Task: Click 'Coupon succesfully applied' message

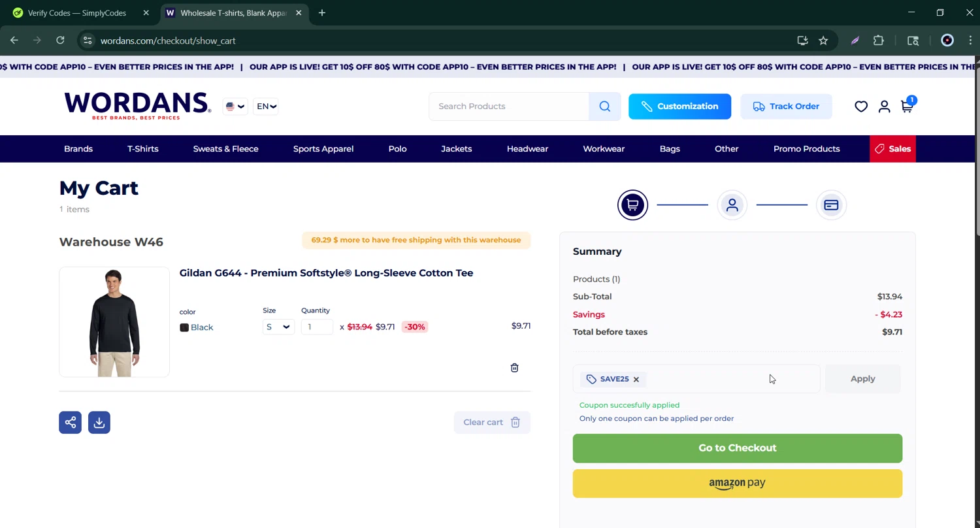Action: point(629,405)
